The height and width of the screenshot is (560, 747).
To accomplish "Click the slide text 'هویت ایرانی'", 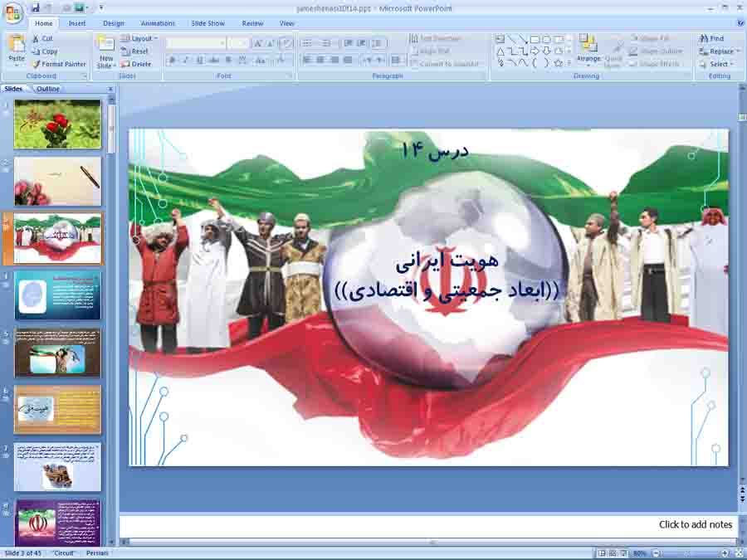I will coord(447,263).
